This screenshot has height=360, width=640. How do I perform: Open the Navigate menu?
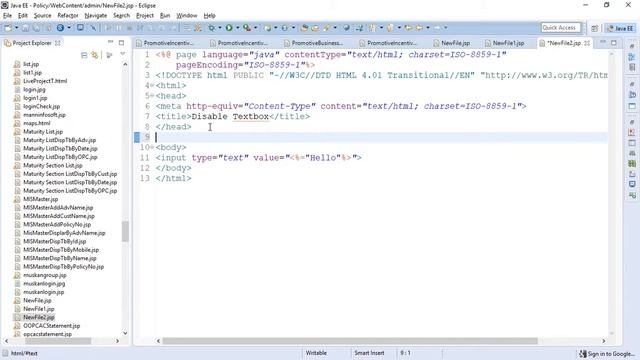[x=96, y=16]
